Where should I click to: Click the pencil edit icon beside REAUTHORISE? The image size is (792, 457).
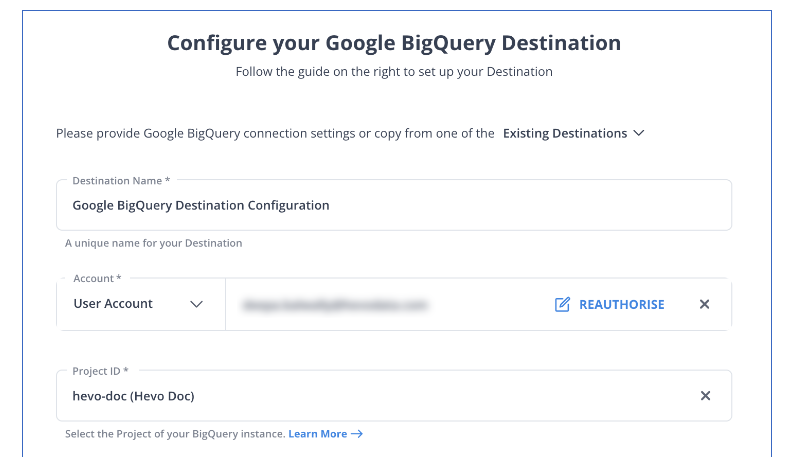tap(562, 304)
